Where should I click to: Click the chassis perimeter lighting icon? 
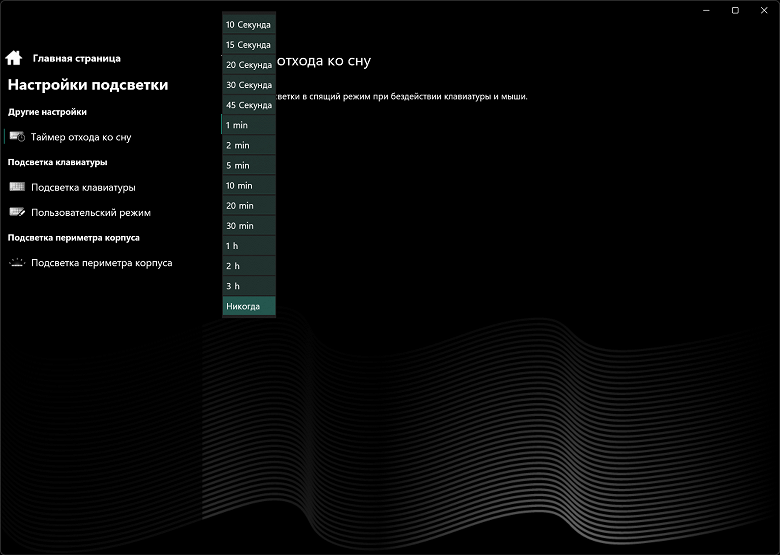pos(17,263)
